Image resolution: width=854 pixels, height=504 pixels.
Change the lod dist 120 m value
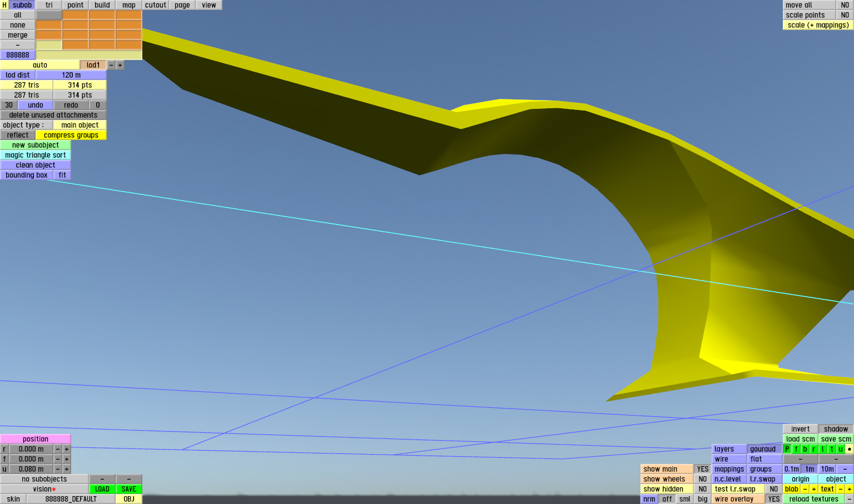click(x=71, y=75)
